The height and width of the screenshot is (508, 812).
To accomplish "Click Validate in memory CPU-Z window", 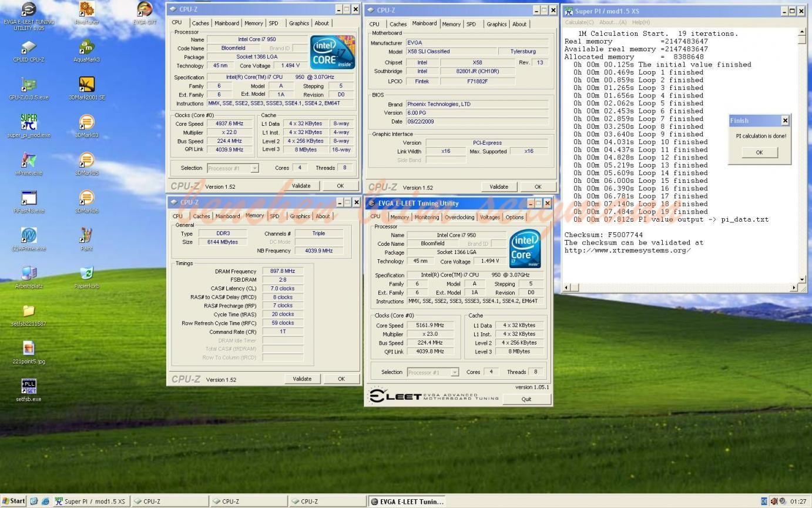I will [302, 379].
